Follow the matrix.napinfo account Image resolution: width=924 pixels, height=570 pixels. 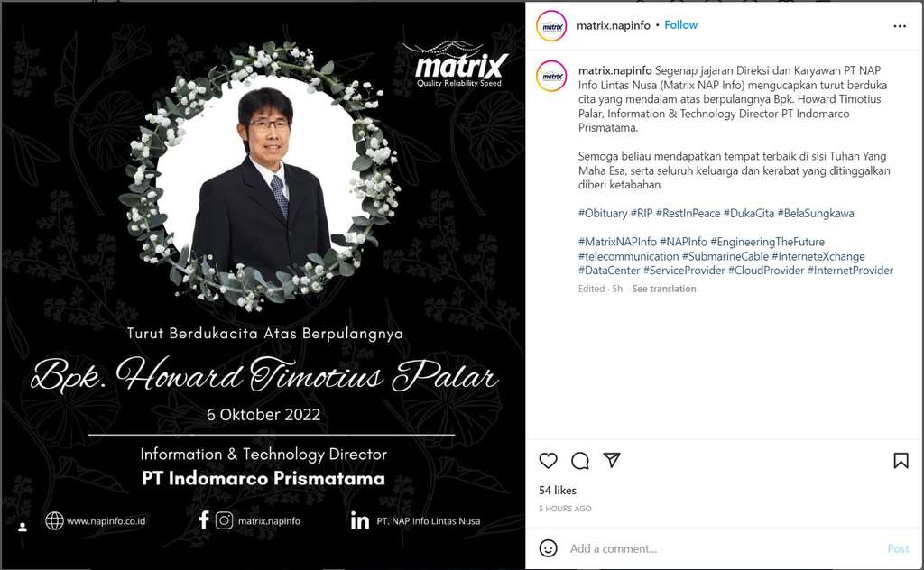click(680, 24)
